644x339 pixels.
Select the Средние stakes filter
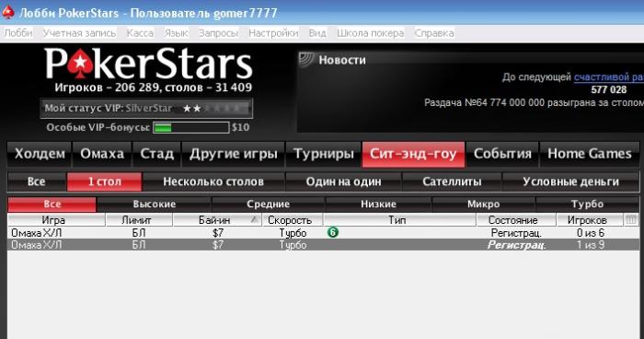coord(269,205)
